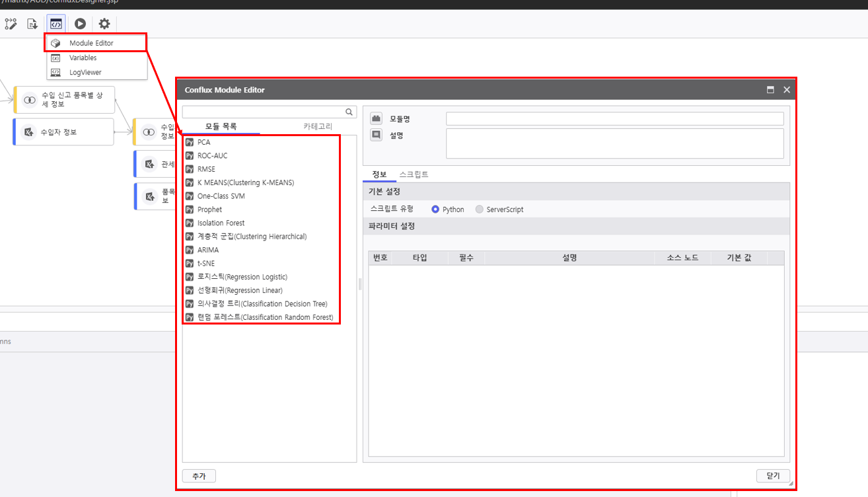The image size is (868, 497).
Task: Open LogViewer from the menu
Action: [x=85, y=73]
